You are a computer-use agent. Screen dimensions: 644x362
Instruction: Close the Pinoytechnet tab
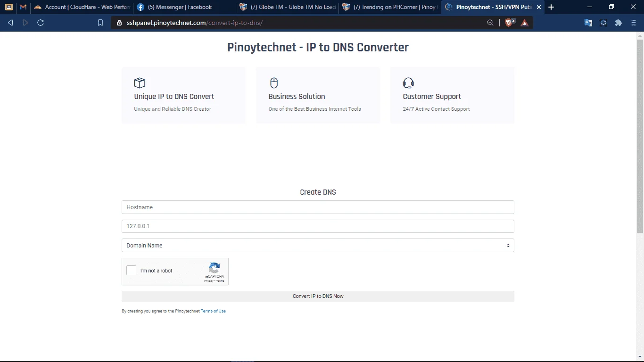(x=539, y=7)
